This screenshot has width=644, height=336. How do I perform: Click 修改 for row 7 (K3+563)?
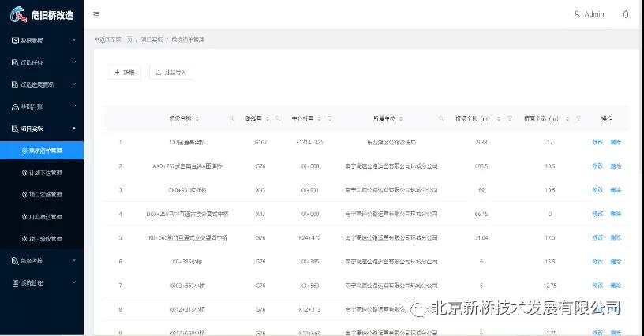coord(597,286)
